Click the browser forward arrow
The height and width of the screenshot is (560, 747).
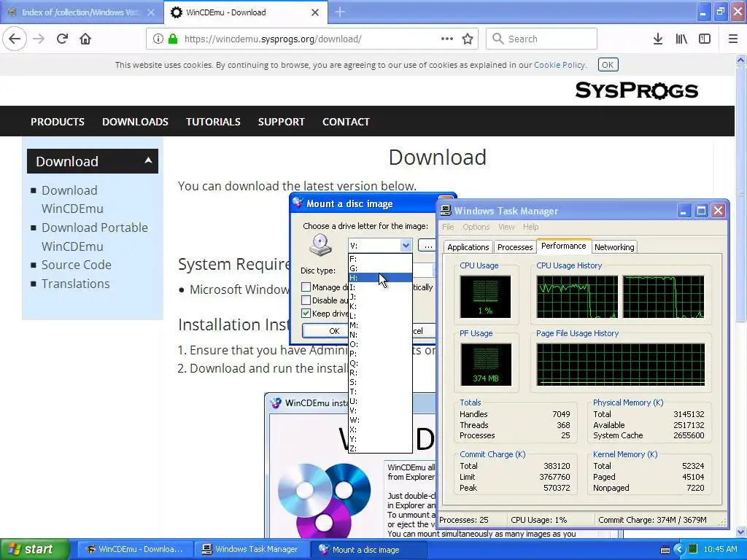(39, 39)
